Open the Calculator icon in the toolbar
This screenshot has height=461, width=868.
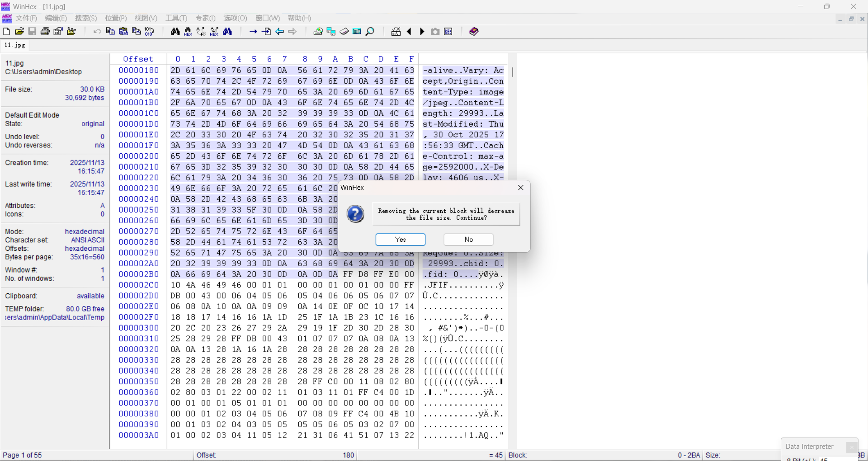click(x=357, y=31)
